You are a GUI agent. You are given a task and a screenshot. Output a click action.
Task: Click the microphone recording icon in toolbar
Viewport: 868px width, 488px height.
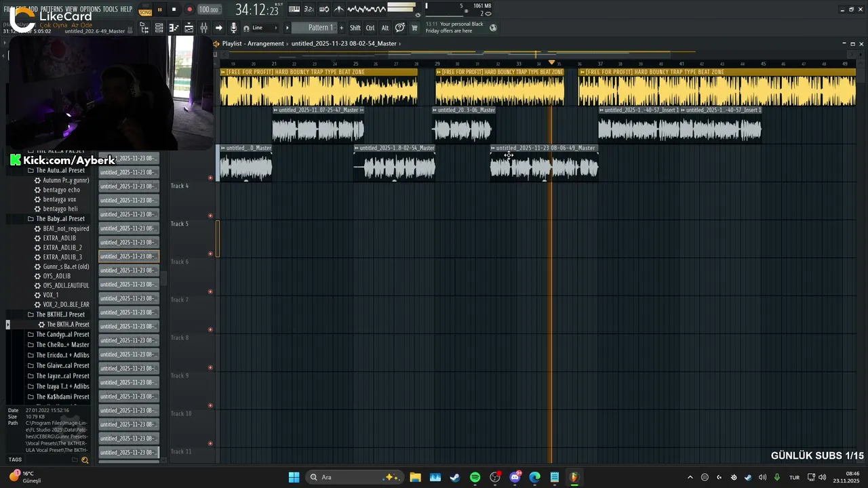point(233,28)
